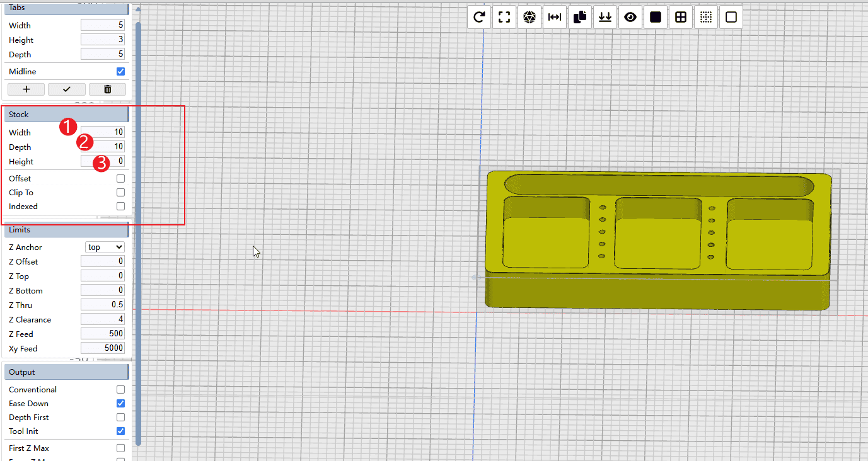Click the duplicate copies icon in toolbar
Image resolution: width=868 pixels, height=461 pixels.
(580, 18)
